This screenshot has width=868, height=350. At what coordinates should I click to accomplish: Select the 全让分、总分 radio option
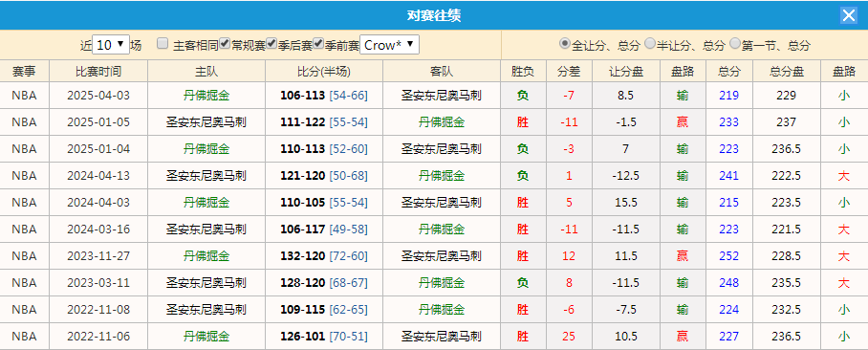coord(565,43)
